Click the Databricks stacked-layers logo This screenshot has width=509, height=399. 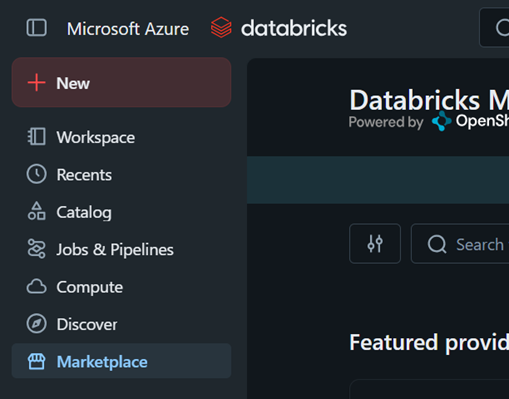pyautogui.click(x=221, y=27)
